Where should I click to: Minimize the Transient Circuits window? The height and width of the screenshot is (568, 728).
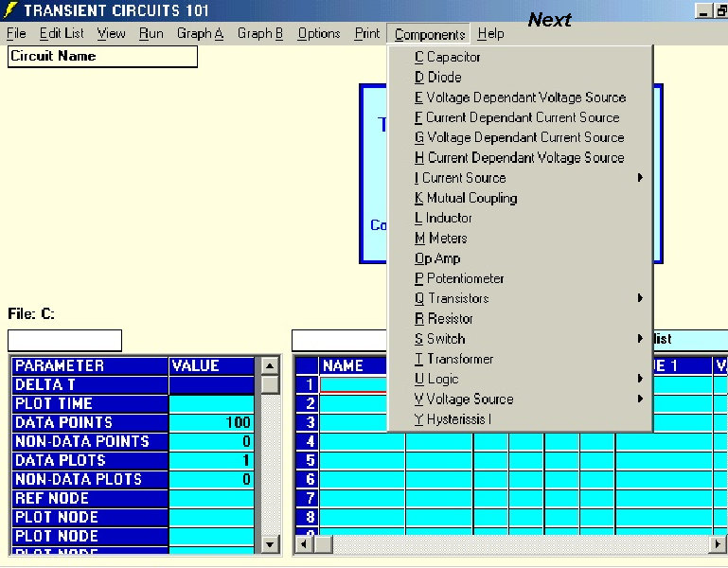(x=703, y=10)
